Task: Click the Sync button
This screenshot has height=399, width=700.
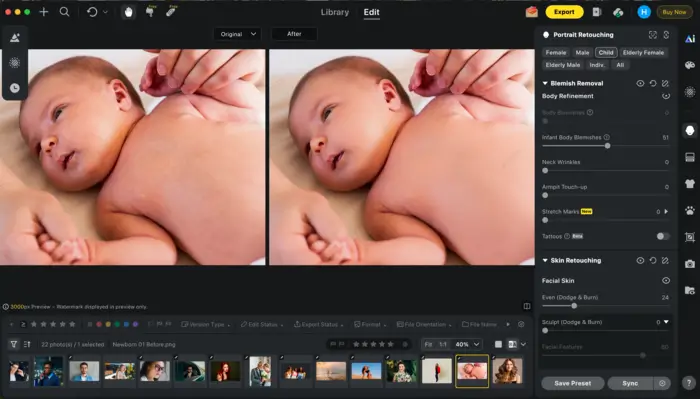Action: 630,383
